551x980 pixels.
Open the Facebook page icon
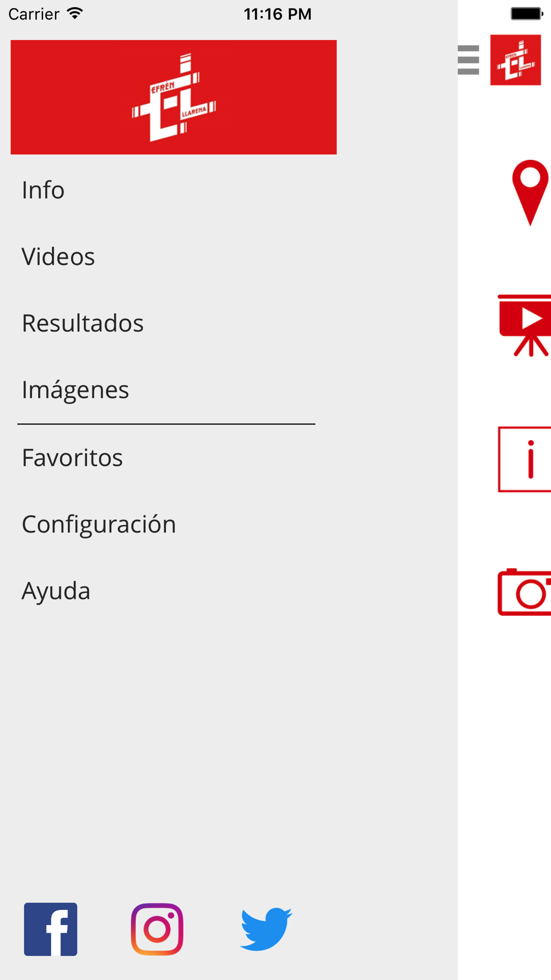(x=51, y=929)
